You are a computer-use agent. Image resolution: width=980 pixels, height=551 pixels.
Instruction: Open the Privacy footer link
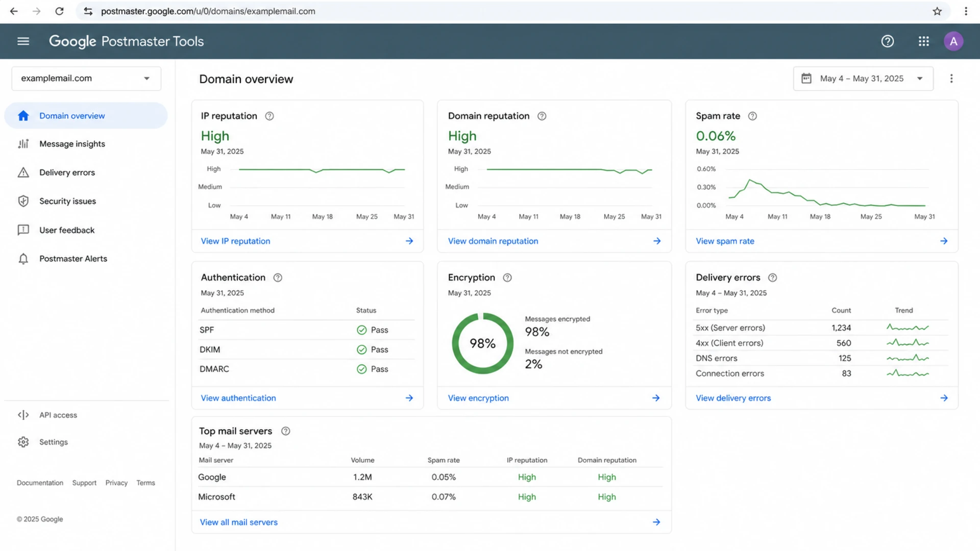tap(116, 483)
